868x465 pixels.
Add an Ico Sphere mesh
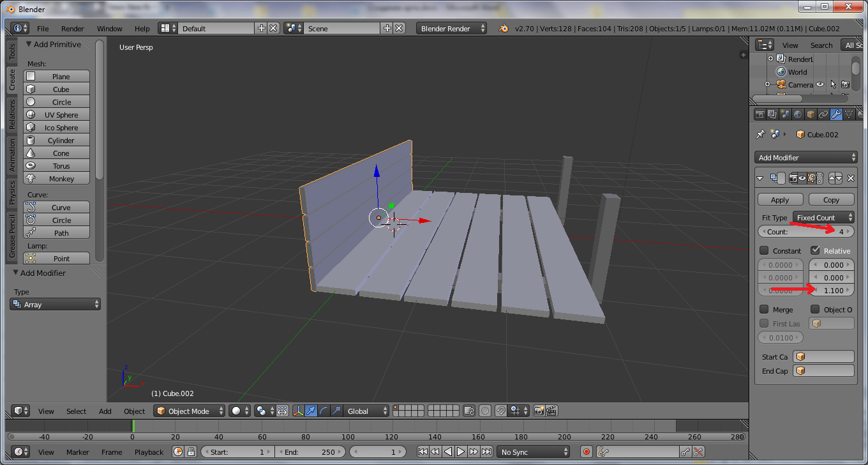point(57,128)
